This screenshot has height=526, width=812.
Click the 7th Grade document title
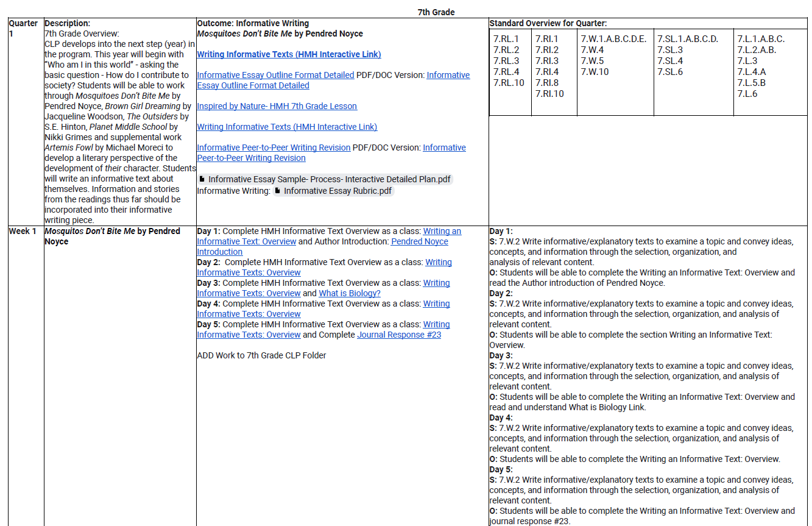435,11
